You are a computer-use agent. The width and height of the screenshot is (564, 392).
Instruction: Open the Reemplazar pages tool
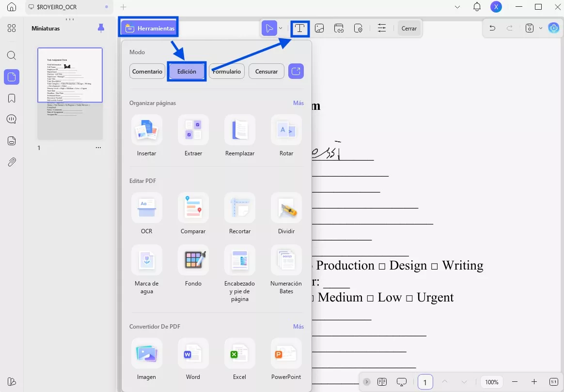(x=240, y=136)
